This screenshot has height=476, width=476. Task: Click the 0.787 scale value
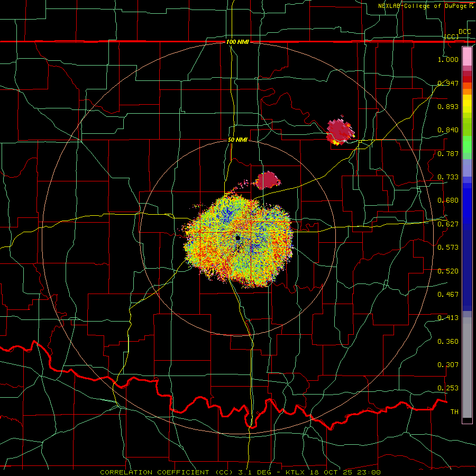448,153
